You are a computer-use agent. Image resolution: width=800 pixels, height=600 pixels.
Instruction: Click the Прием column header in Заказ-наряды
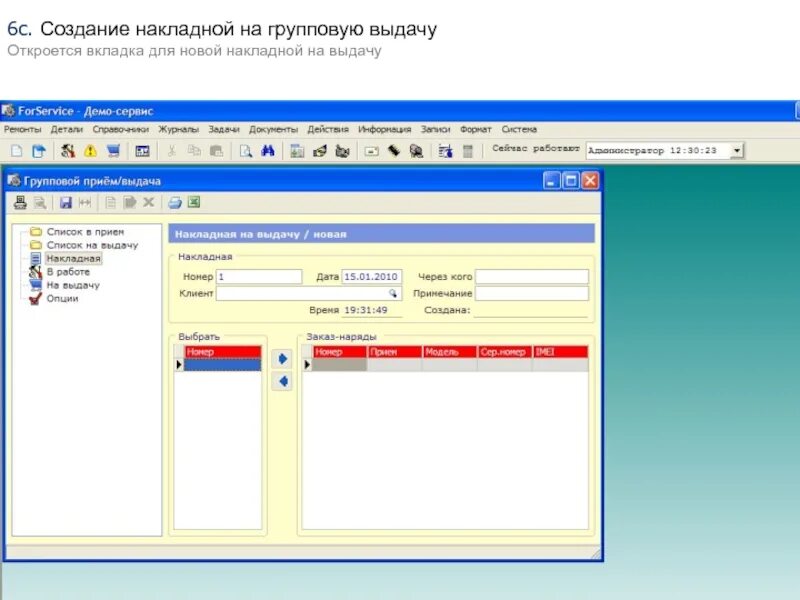point(394,352)
